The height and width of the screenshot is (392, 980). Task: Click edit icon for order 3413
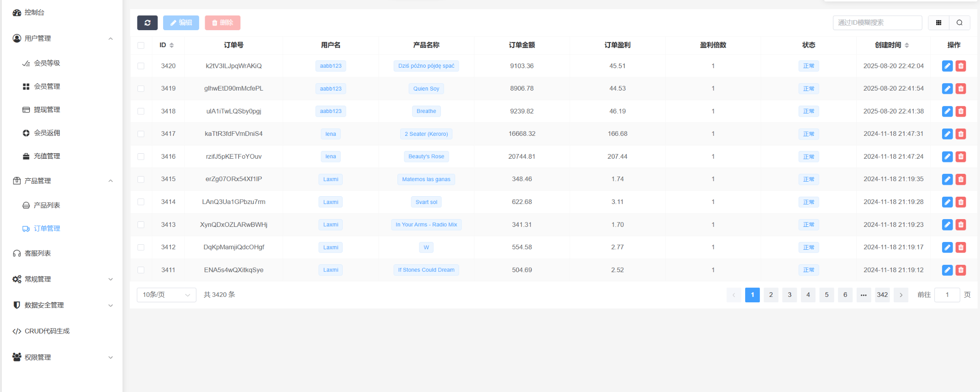pos(947,225)
